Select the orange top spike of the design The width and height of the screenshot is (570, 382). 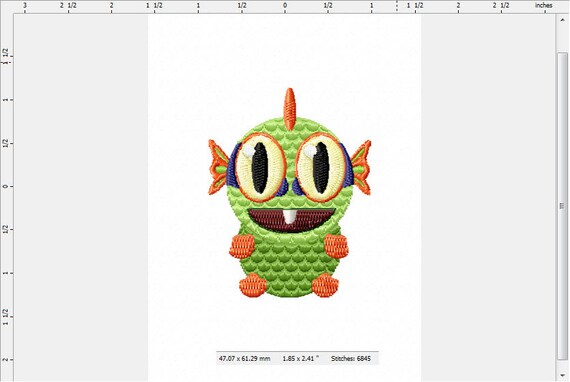tap(289, 109)
